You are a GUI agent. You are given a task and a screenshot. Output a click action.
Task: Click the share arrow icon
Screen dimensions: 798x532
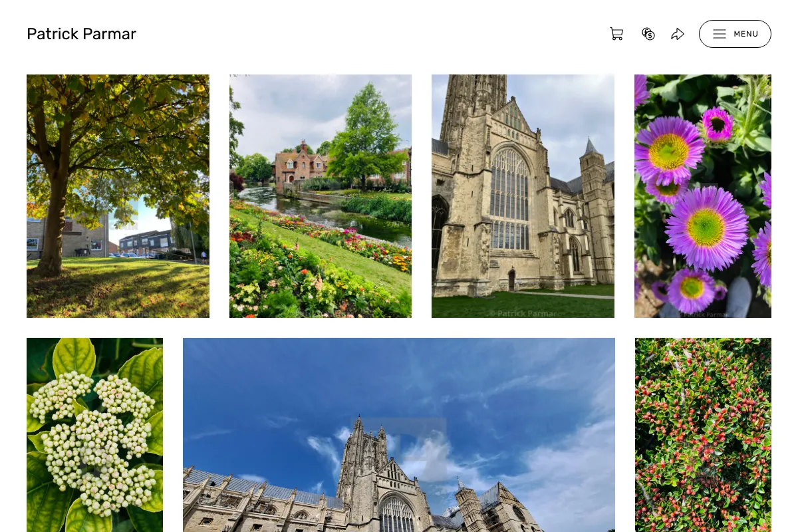678,34
